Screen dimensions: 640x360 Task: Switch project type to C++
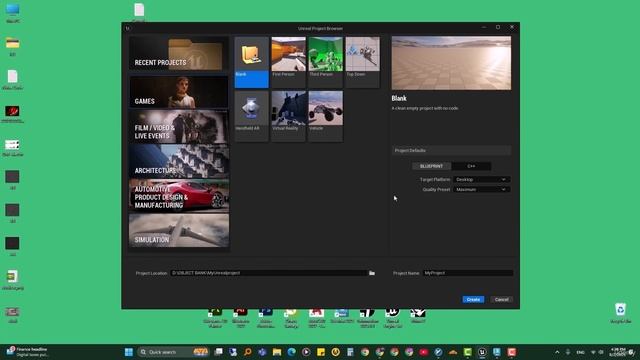point(471,166)
